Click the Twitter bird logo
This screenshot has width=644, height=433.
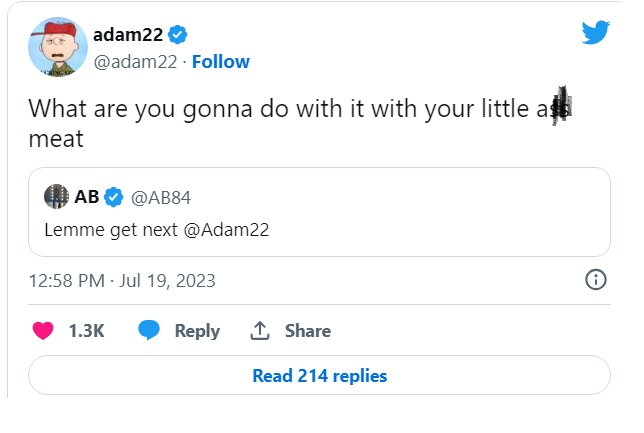[596, 33]
